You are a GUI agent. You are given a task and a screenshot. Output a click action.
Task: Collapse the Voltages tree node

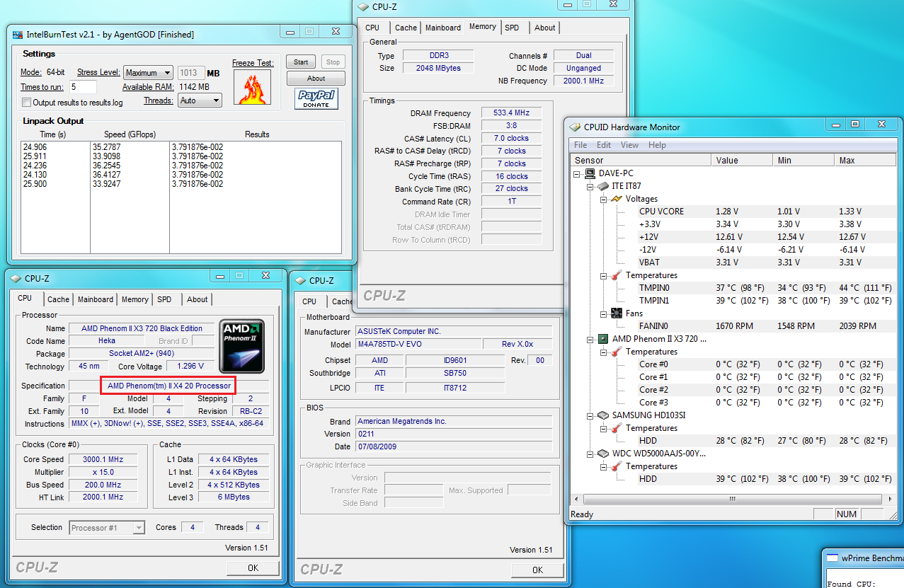tap(604, 199)
